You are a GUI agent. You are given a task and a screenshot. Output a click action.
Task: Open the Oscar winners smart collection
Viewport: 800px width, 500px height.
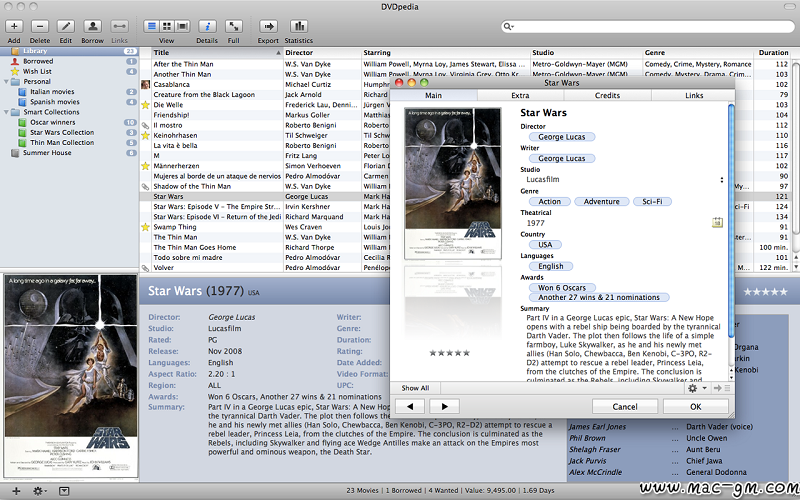pos(69,122)
